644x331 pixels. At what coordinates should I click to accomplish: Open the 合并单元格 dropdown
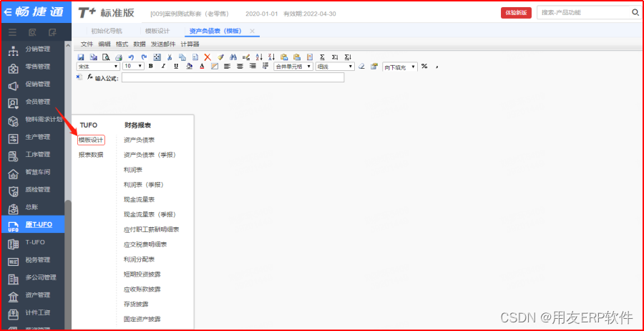(293, 66)
